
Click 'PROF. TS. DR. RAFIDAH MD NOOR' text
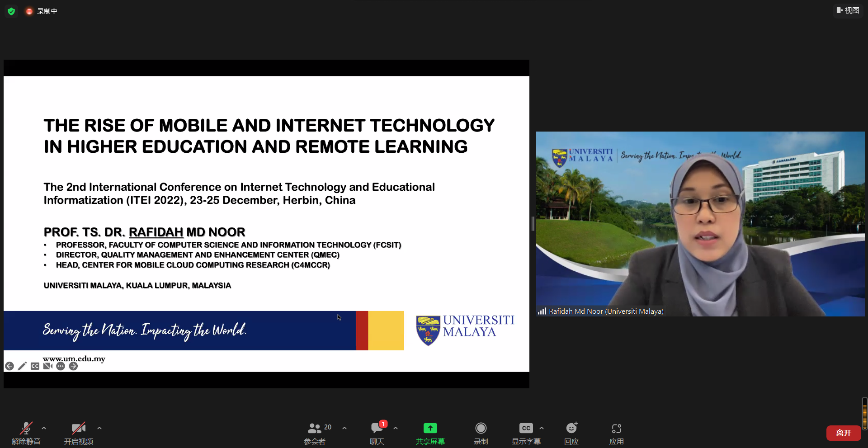point(144,232)
